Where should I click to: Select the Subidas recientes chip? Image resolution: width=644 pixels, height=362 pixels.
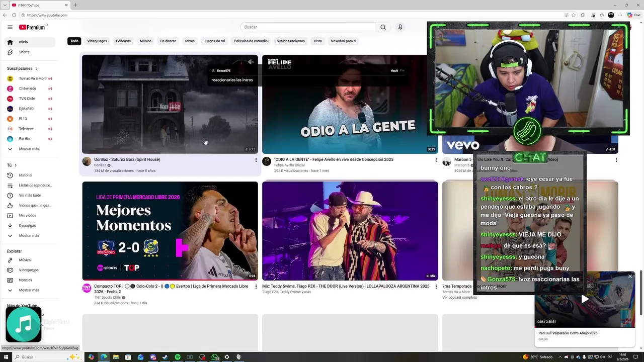pos(291,41)
